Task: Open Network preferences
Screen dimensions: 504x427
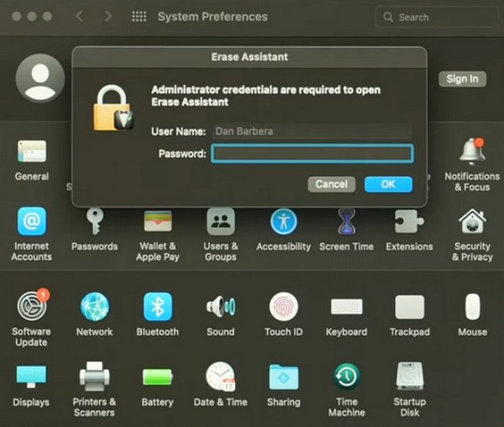Action: pyautogui.click(x=95, y=307)
